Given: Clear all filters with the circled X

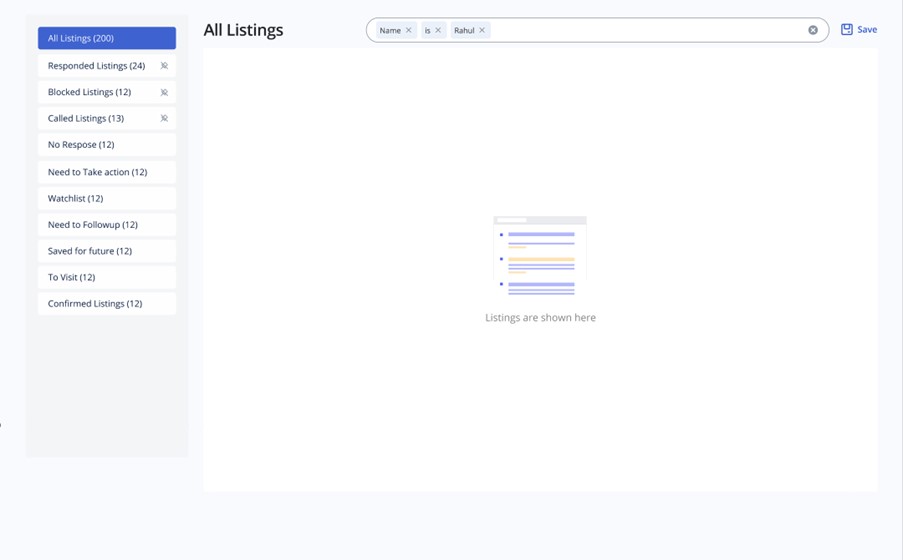Looking at the screenshot, I should point(813,30).
